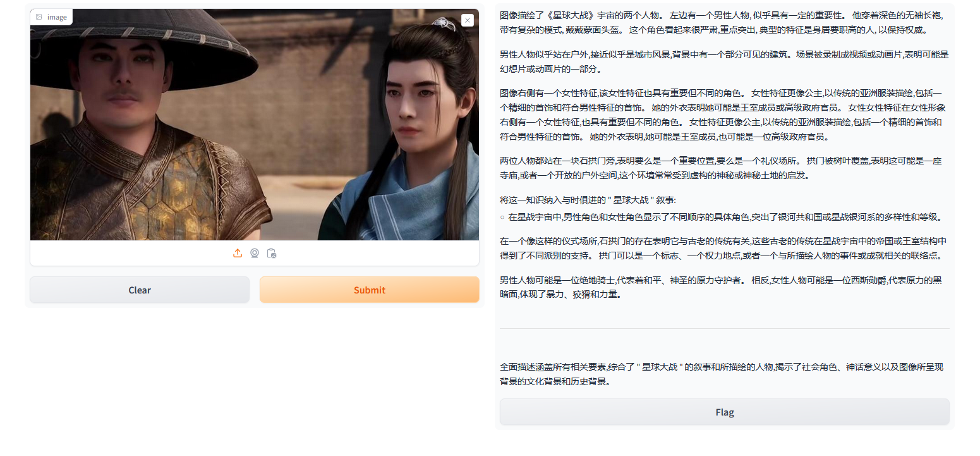Click the final summary paragraph 全面描述涵盖所有相关要素
The width and height of the screenshot is (980, 456).
pos(724,374)
